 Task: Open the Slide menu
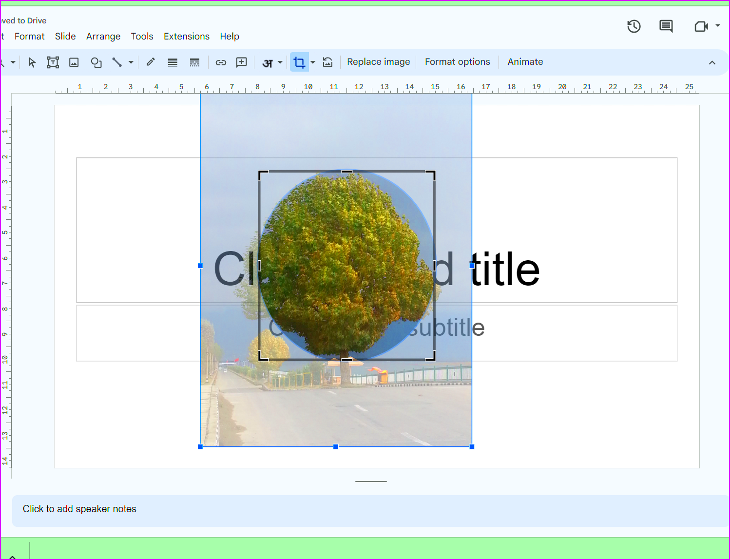[65, 37]
